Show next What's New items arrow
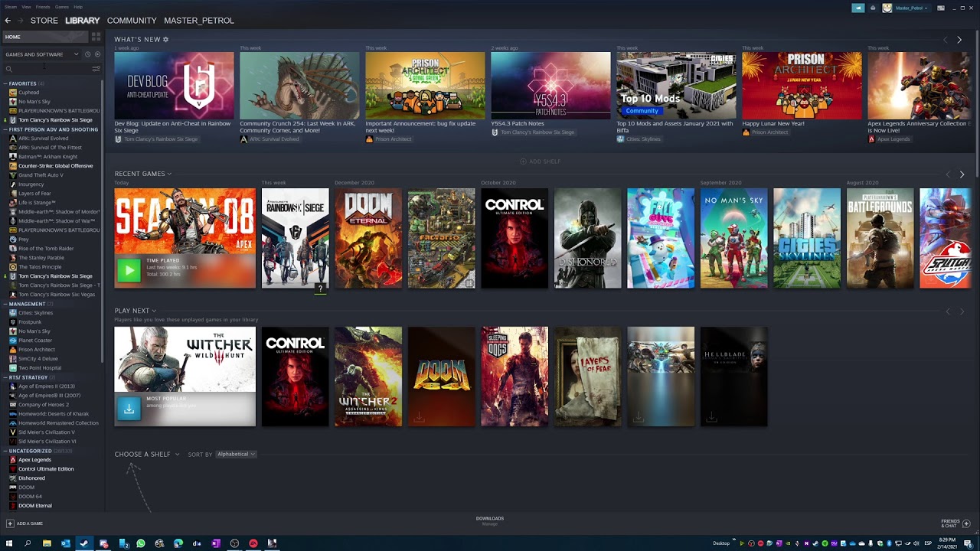The width and height of the screenshot is (980, 551). pyautogui.click(x=959, y=40)
